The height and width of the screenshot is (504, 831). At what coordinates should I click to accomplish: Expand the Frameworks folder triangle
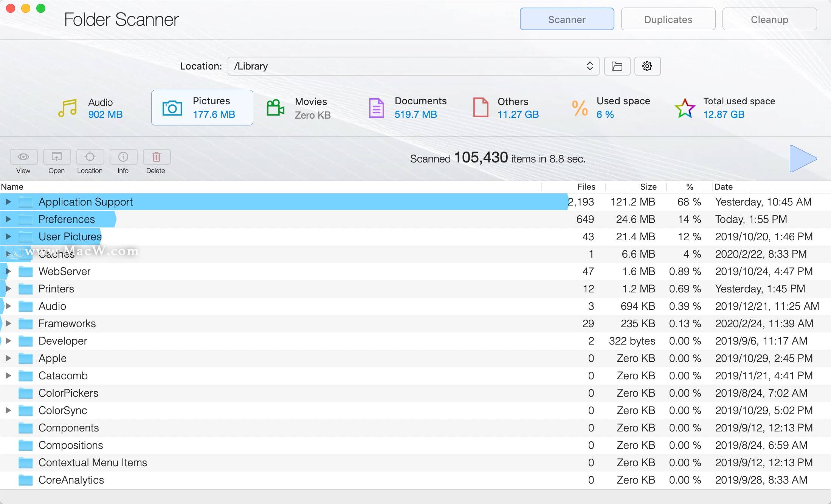click(x=8, y=323)
